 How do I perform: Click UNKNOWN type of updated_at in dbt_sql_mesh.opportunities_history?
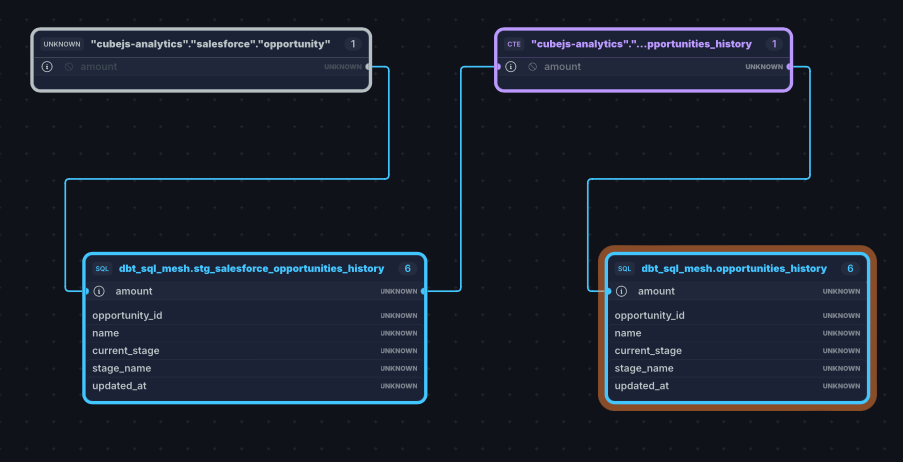click(841, 386)
